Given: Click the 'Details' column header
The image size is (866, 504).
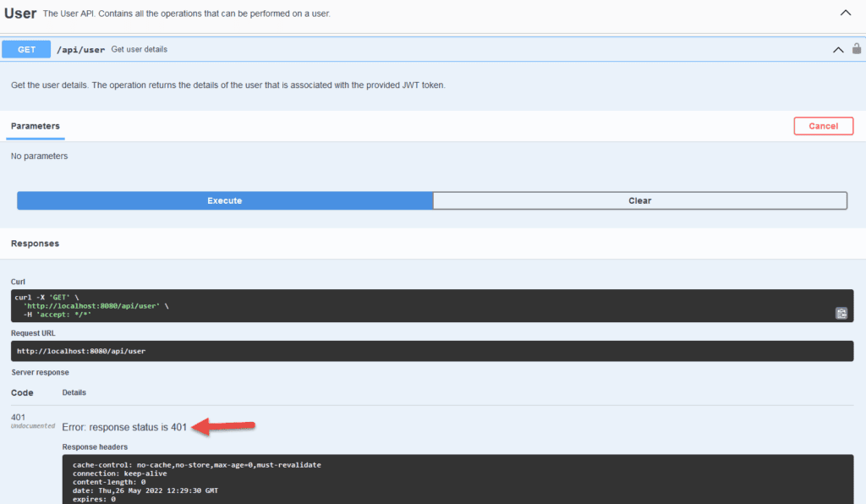Looking at the screenshot, I should (x=74, y=392).
